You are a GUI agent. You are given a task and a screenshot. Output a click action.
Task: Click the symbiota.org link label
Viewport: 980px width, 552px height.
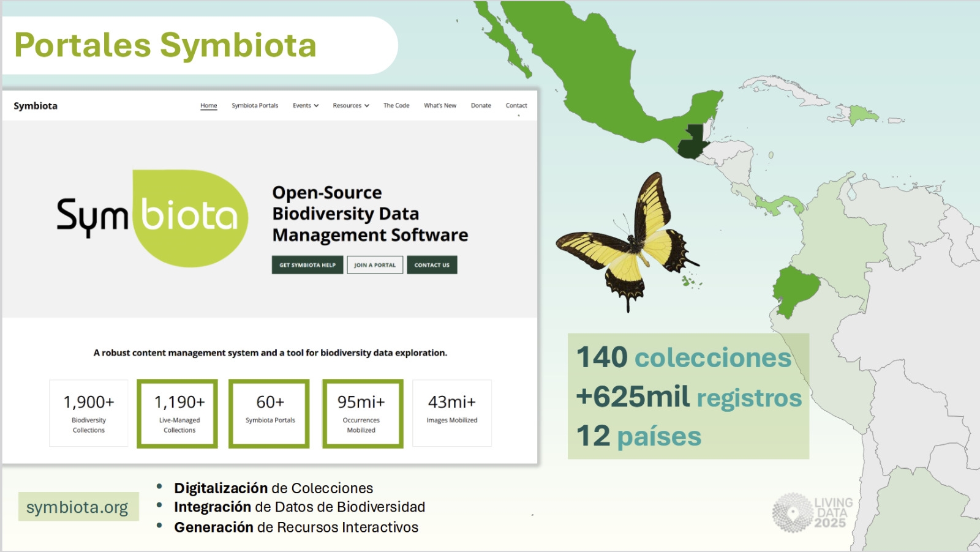(x=78, y=507)
